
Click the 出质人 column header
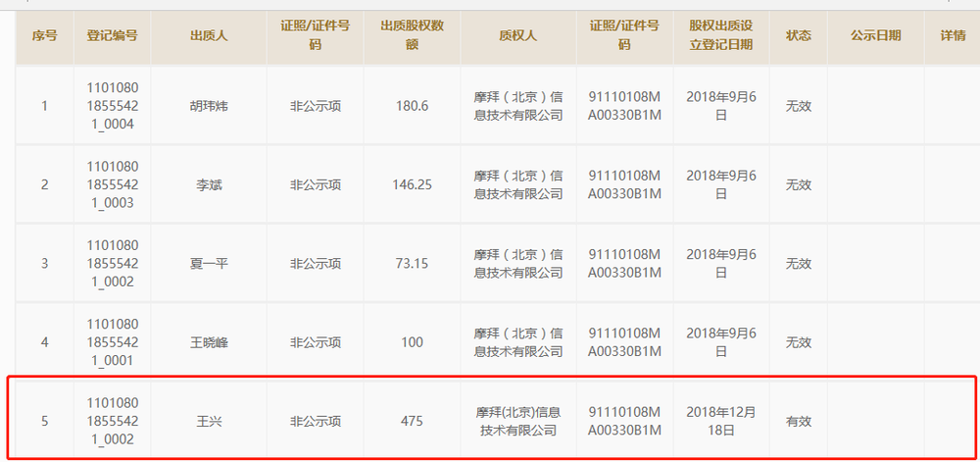point(209,35)
